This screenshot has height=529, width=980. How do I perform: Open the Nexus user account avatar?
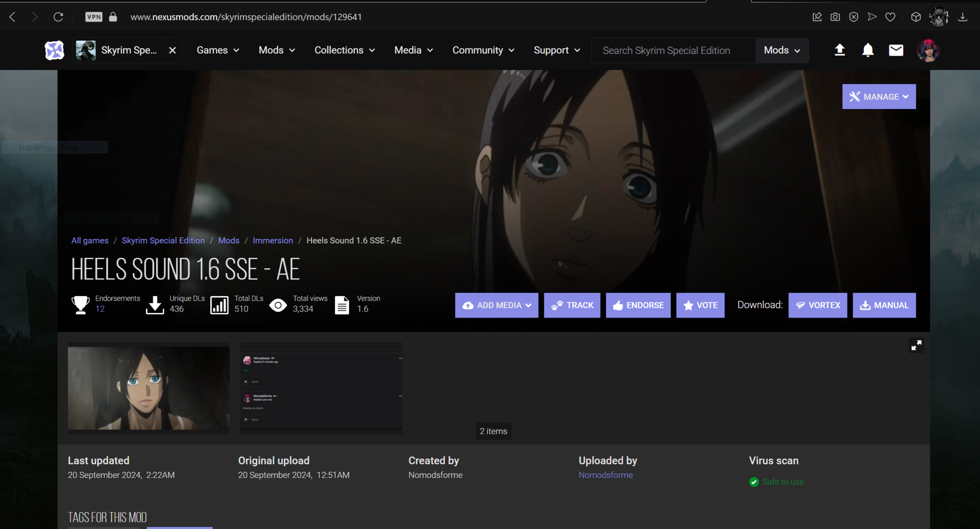[x=928, y=51]
